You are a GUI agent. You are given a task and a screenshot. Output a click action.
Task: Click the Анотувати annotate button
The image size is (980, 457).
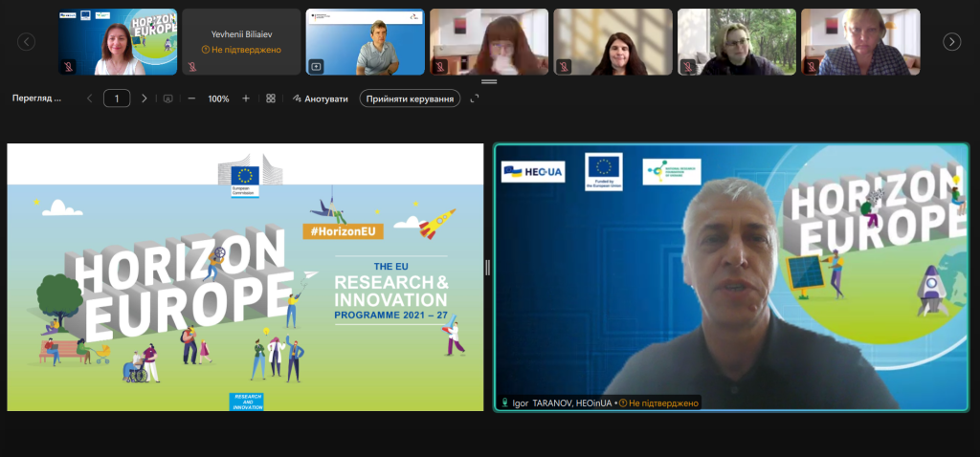click(320, 98)
